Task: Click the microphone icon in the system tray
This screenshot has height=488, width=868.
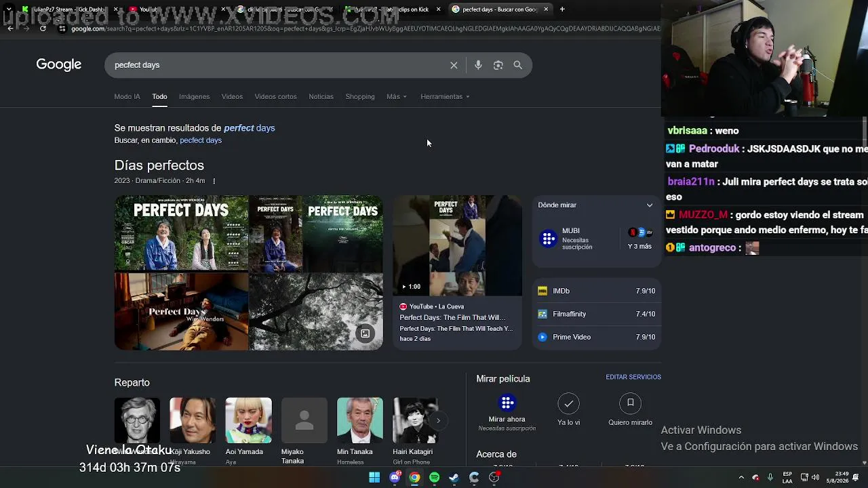Action: tap(770, 478)
